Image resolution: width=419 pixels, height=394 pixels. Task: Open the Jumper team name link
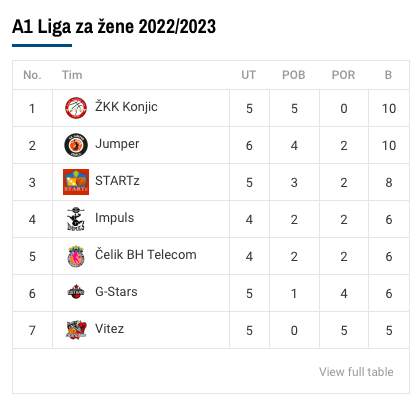(117, 144)
